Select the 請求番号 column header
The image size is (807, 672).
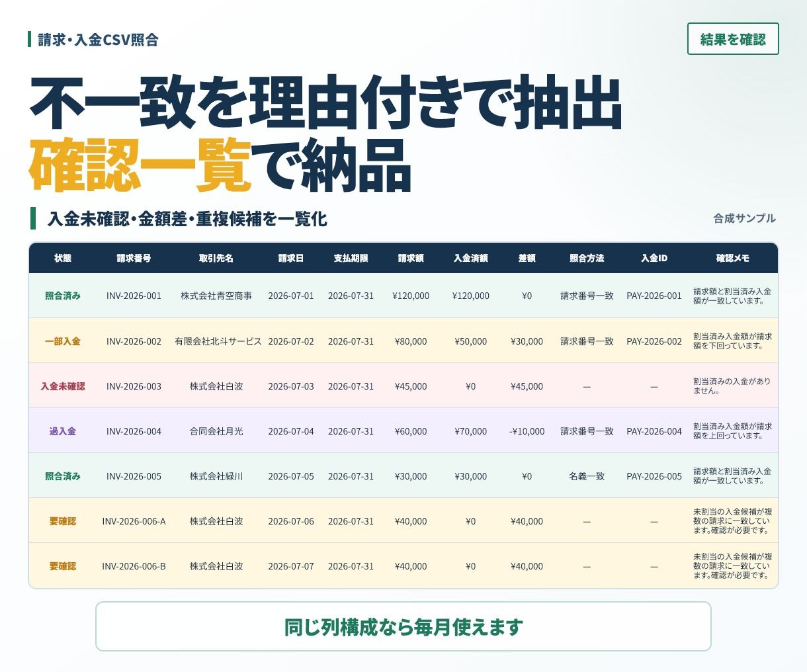[134, 258]
